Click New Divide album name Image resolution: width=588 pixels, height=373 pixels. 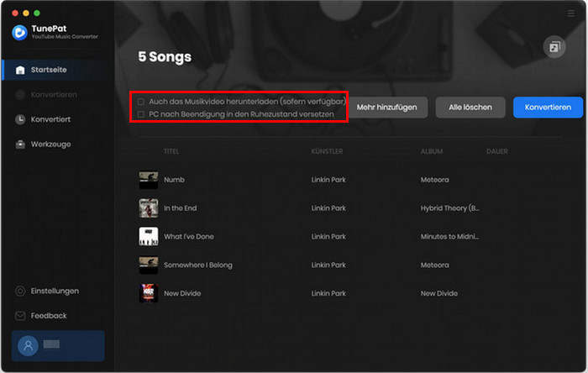click(x=439, y=293)
